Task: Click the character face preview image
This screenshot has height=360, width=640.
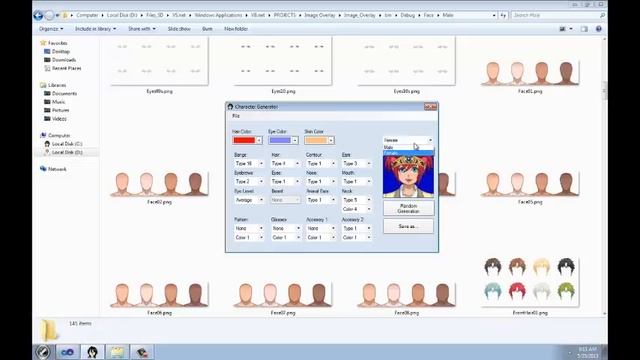Action: point(408,176)
